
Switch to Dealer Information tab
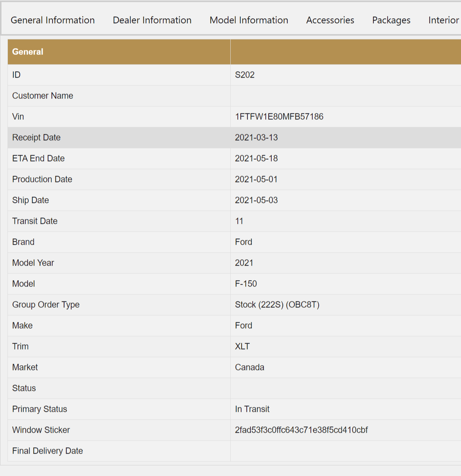[152, 20]
